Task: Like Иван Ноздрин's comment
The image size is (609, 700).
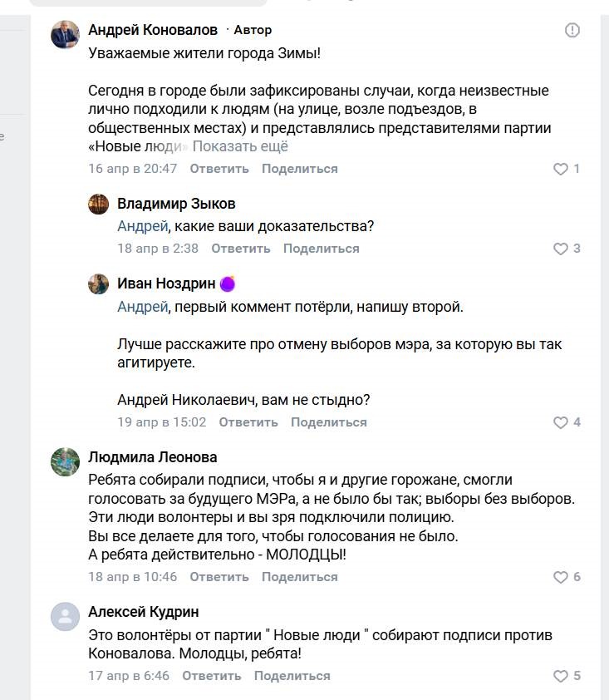Action: 561,422
